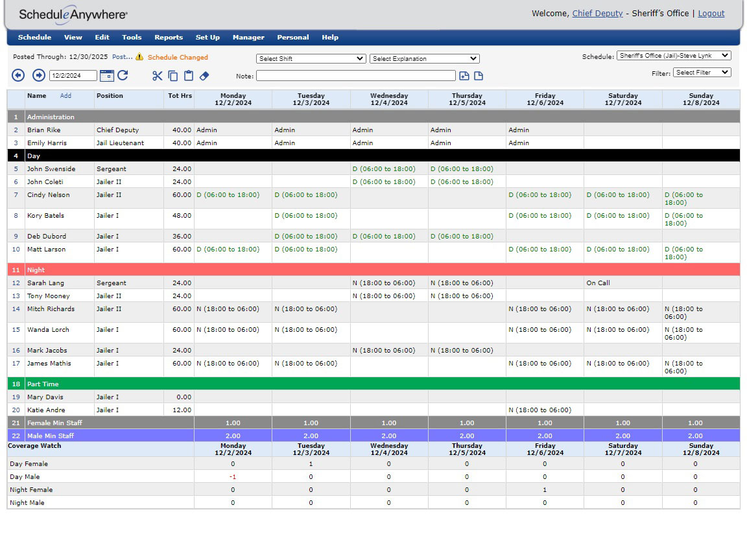Click the name Mary Davis

(x=45, y=397)
